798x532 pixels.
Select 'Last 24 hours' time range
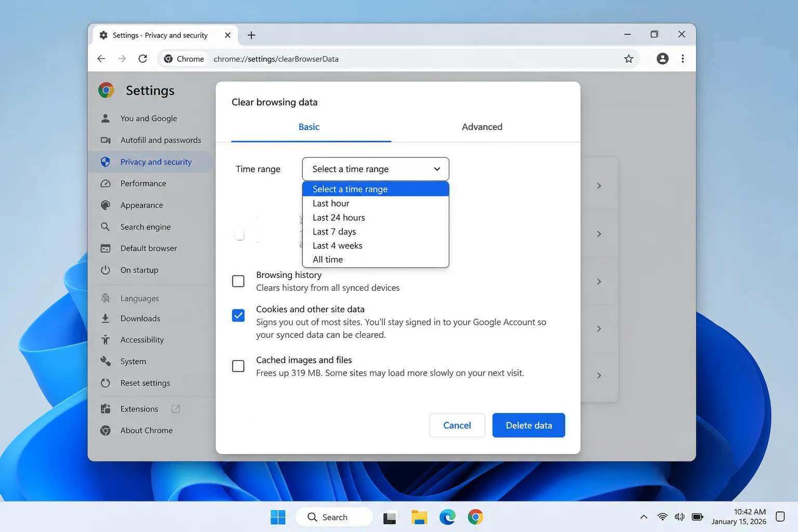[x=376, y=218]
